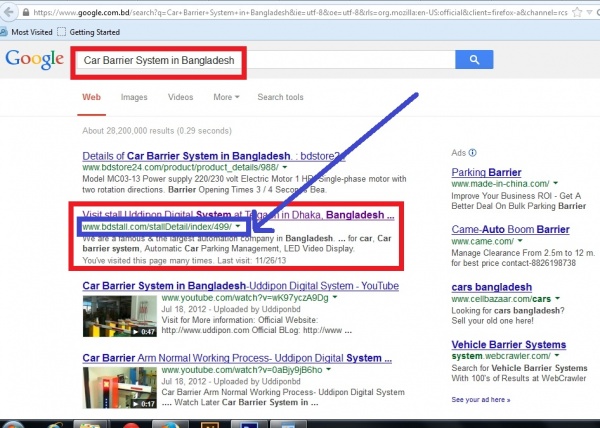
Task: Open the bdstore24 Details of Car Barrier result
Action: click(x=214, y=156)
